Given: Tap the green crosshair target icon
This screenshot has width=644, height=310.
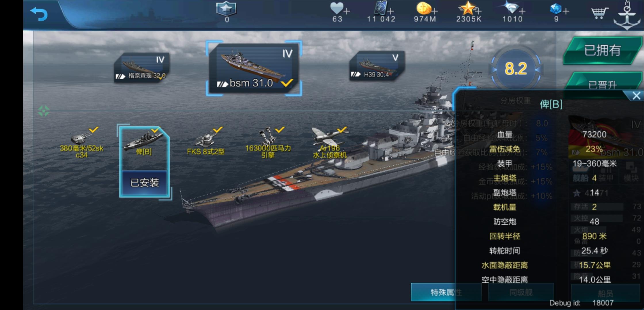Looking at the screenshot, I should [x=44, y=111].
